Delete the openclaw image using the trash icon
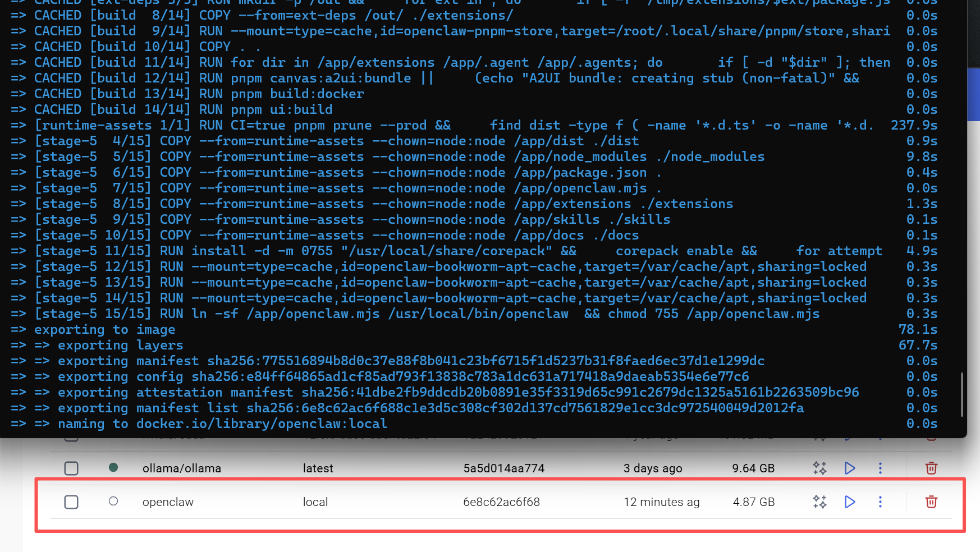The width and height of the screenshot is (980, 552). pyautogui.click(x=931, y=502)
